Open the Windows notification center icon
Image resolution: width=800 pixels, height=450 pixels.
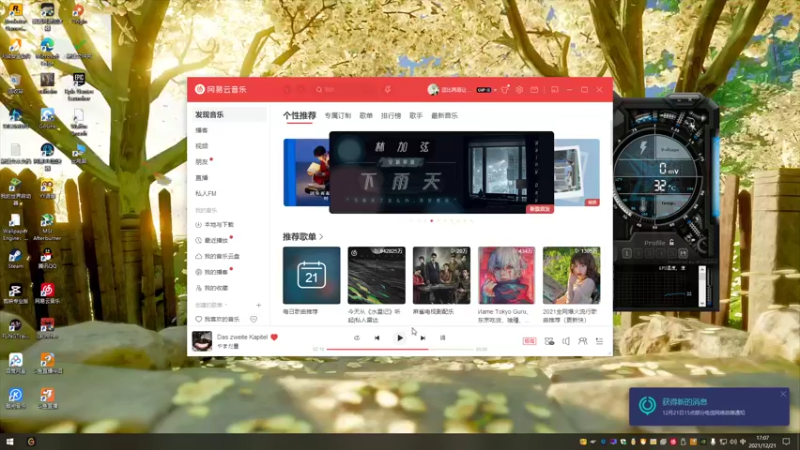click(786, 442)
